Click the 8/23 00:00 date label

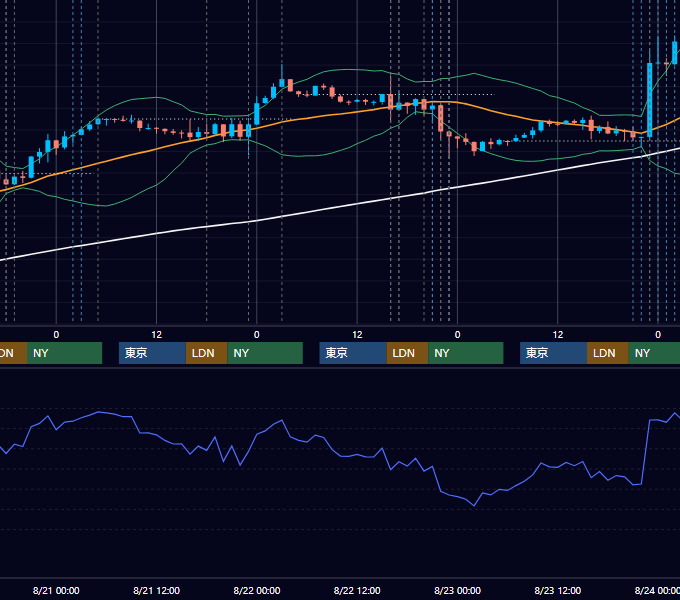tap(457, 590)
